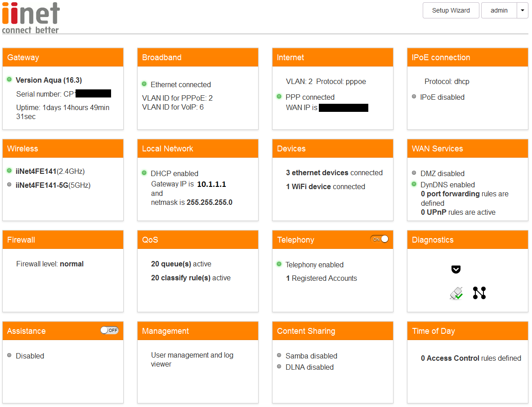532x407 pixels.
Task: Open the Local Network card header
Action: click(x=198, y=148)
